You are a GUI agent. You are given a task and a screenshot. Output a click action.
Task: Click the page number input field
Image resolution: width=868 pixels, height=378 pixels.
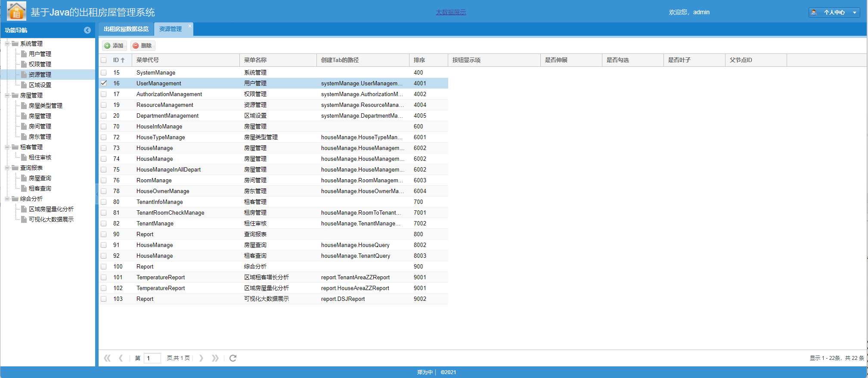point(152,358)
